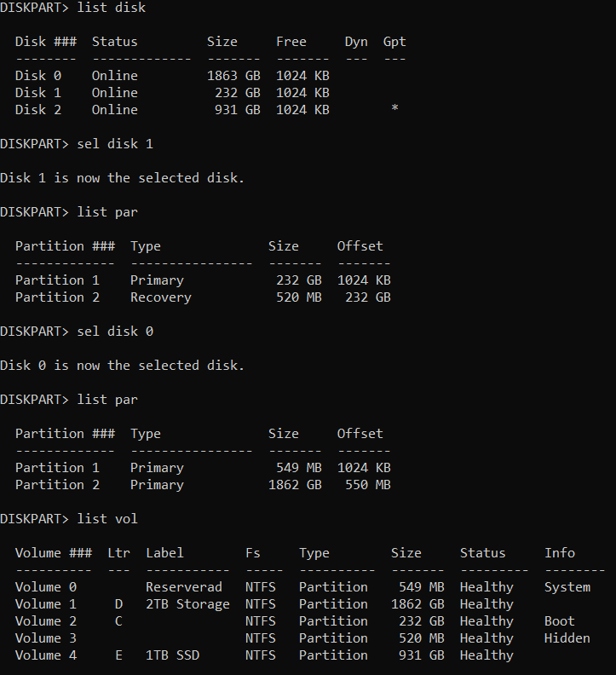Click 'Disk 0 is now the selected disk.' message
The width and height of the screenshot is (616, 675).
pos(122,366)
